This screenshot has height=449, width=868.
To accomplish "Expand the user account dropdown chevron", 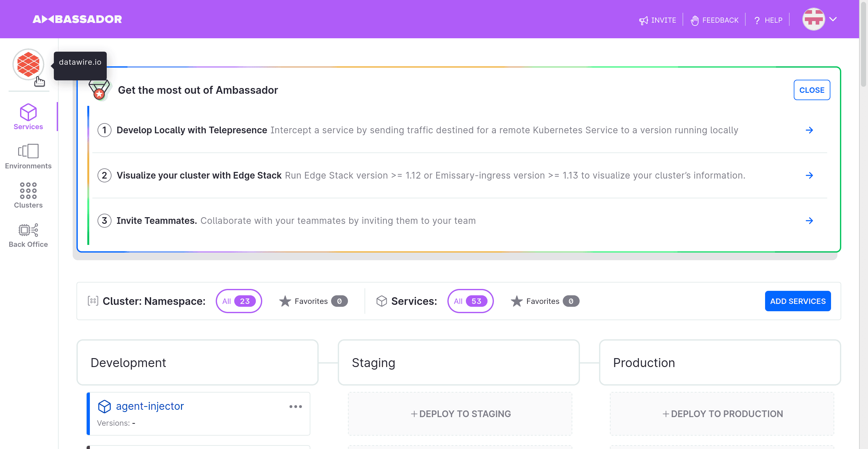I will pyautogui.click(x=833, y=19).
